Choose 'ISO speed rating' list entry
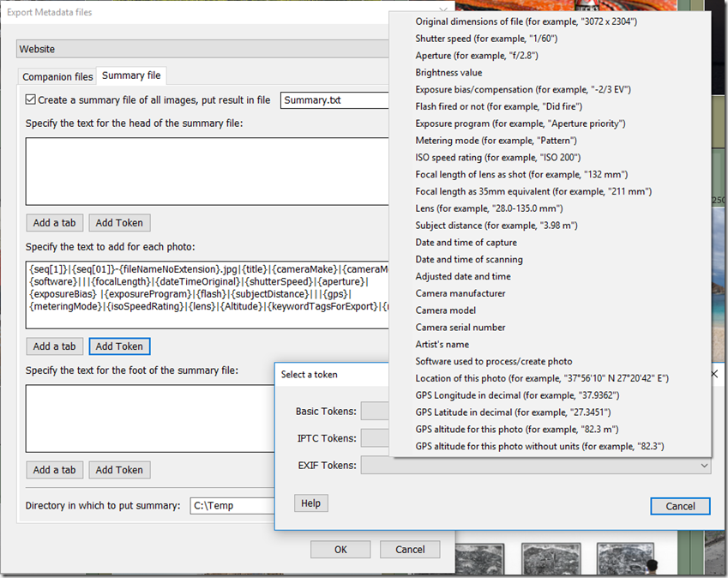 pos(496,158)
